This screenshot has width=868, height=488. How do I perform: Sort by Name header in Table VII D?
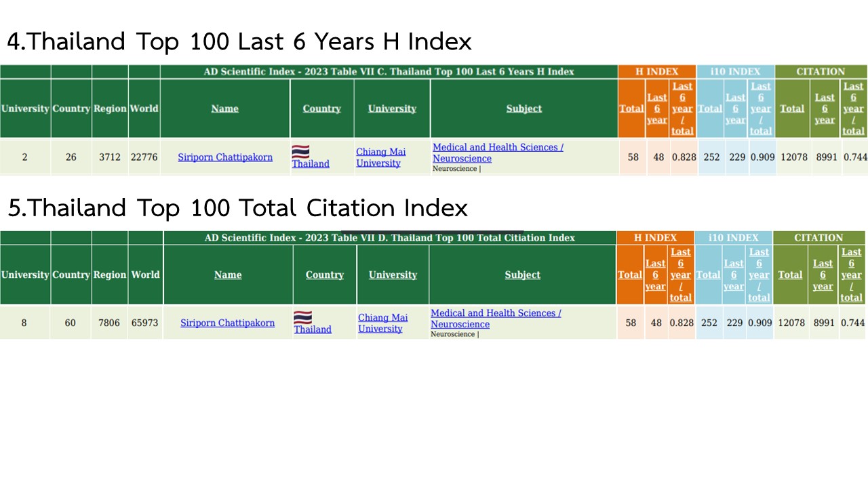click(228, 274)
